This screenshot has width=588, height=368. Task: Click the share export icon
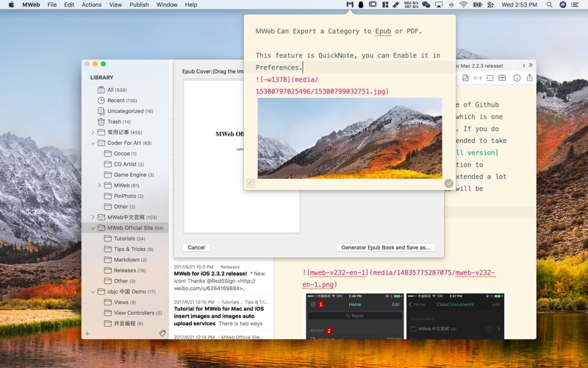pyautogui.click(x=529, y=78)
